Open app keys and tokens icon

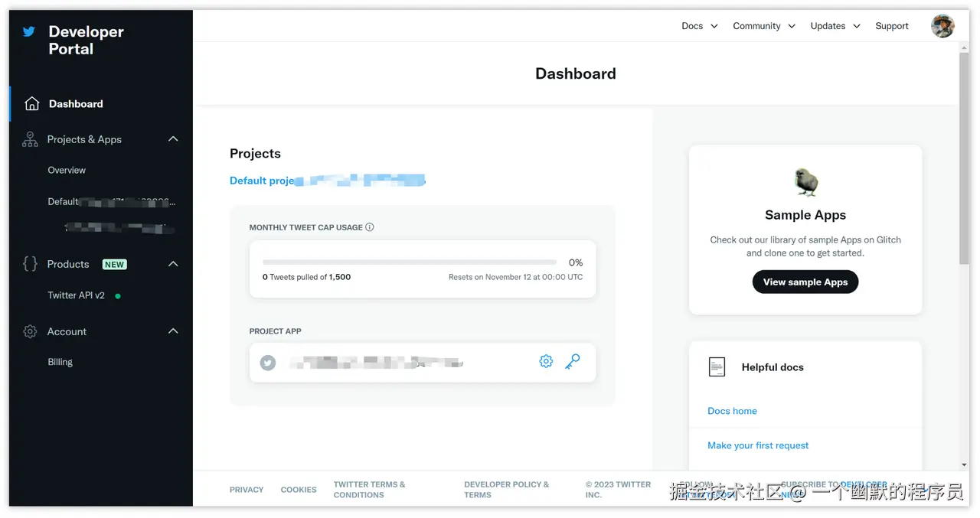pos(573,361)
